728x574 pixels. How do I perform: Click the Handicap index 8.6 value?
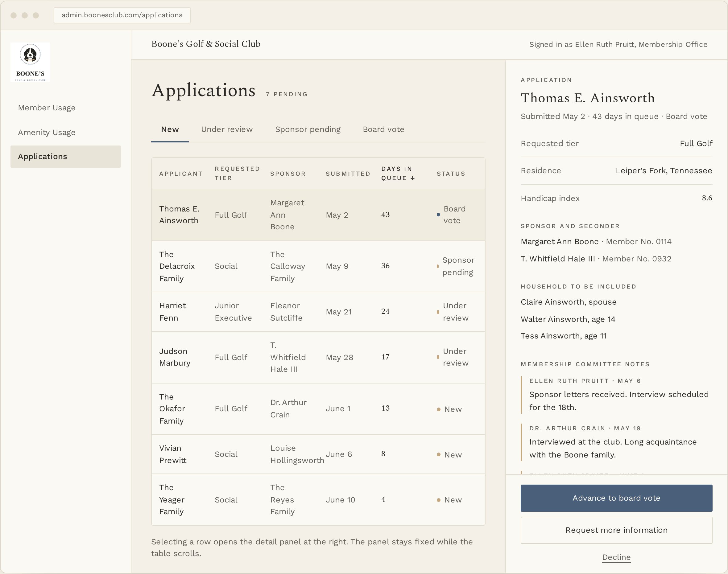click(x=707, y=198)
